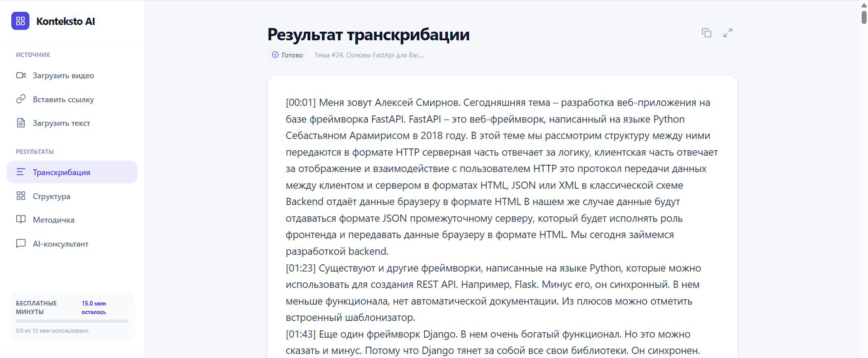Click the chain link icon beside Вставить ссылку
Screen dimensions: 868x358
(21, 99)
